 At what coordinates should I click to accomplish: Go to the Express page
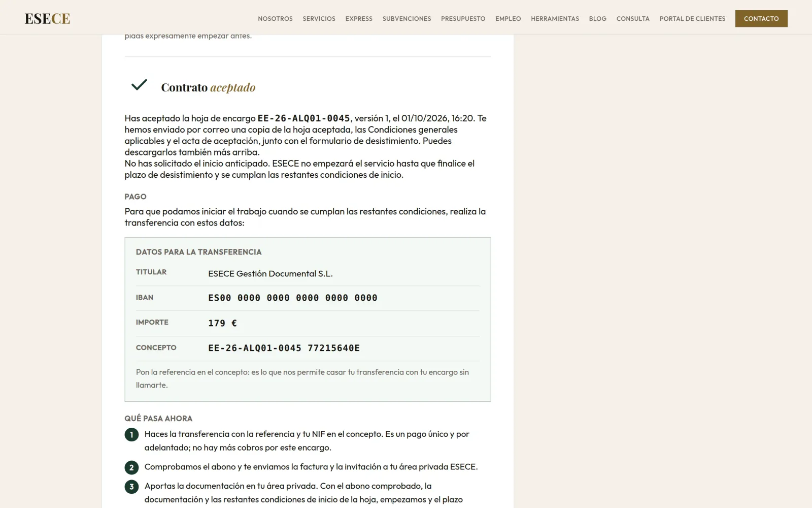click(359, 19)
